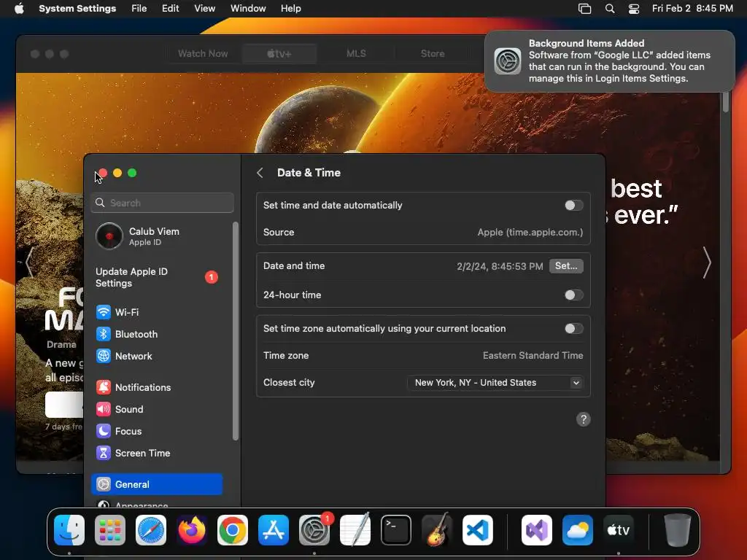
Task: Click the Set... date and time button
Action: (566, 266)
